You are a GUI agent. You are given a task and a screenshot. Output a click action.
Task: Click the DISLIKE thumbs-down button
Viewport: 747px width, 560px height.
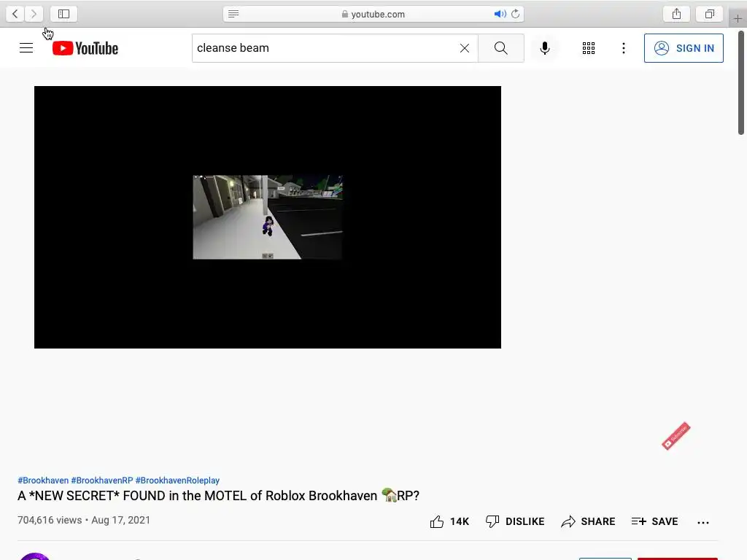(514, 521)
